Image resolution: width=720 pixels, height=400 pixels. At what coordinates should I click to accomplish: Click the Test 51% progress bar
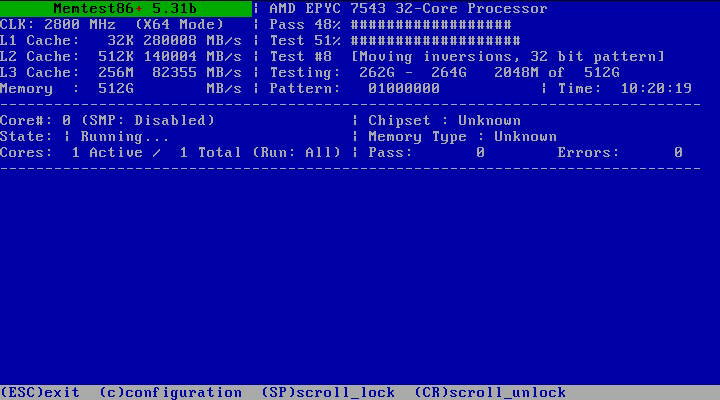click(x=436, y=40)
